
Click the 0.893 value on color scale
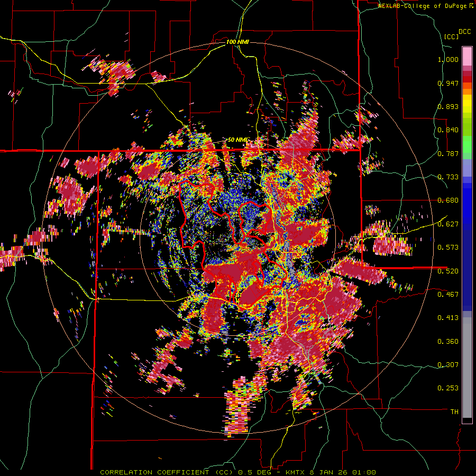[x=448, y=106]
